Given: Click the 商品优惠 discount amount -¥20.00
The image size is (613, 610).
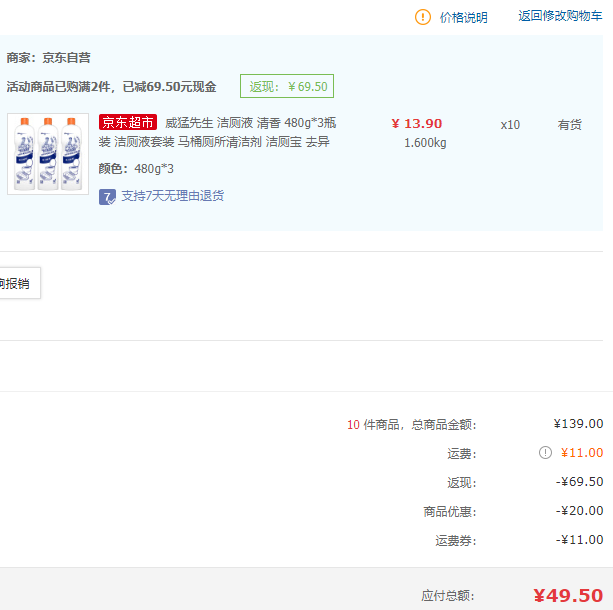Looking at the screenshot, I should [x=580, y=511].
